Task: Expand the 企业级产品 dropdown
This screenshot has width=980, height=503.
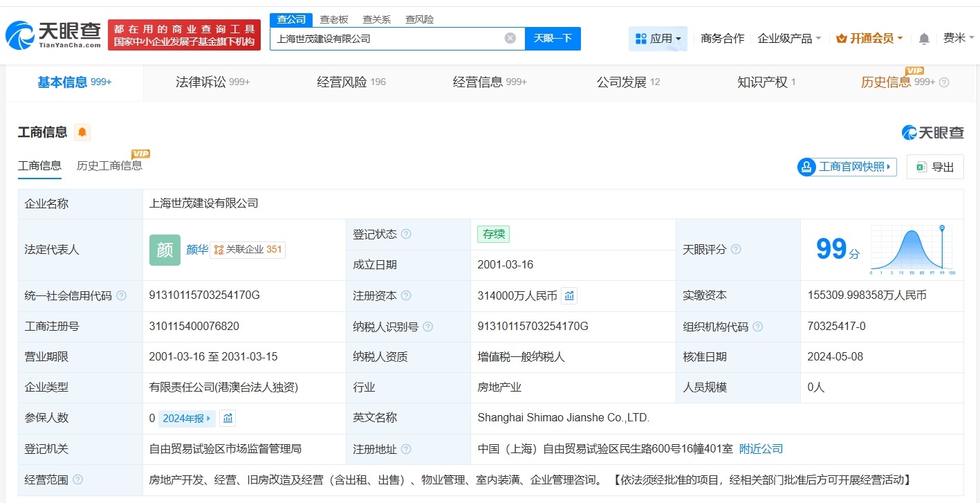Action: pyautogui.click(x=789, y=38)
